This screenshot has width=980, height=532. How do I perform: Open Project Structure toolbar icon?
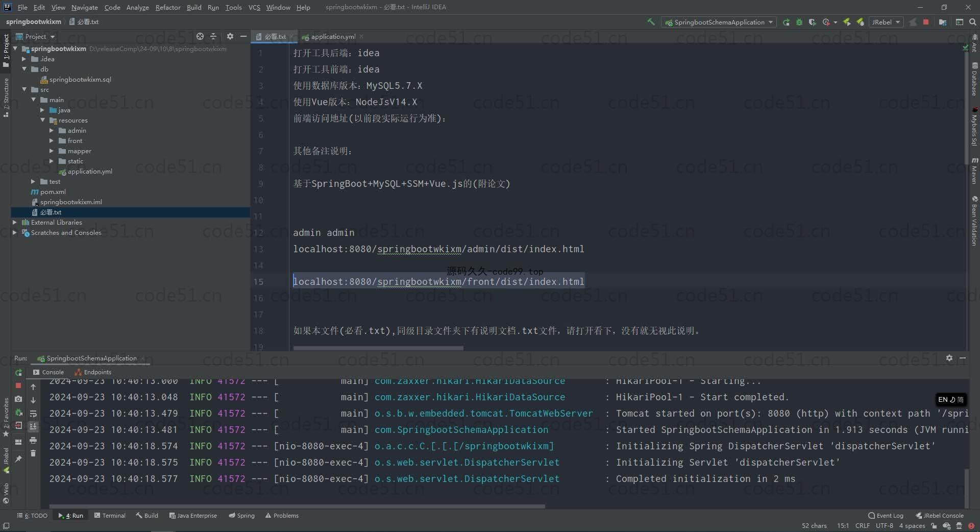click(x=943, y=22)
